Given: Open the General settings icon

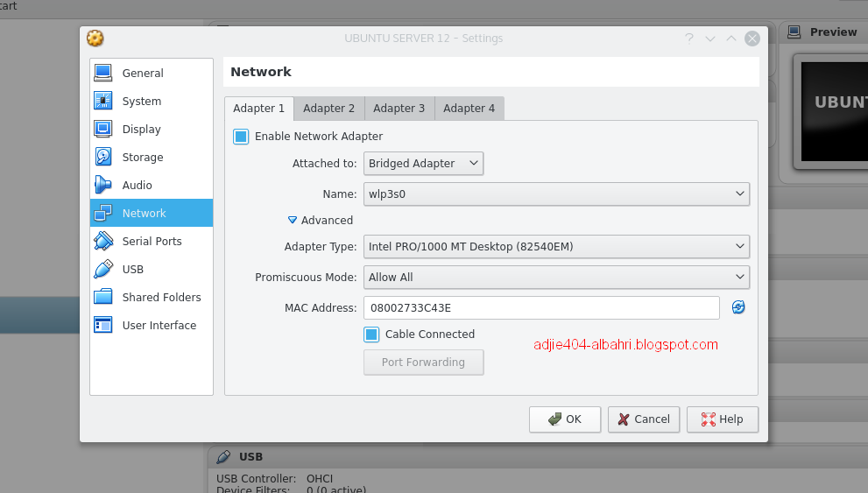Looking at the screenshot, I should pos(103,73).
